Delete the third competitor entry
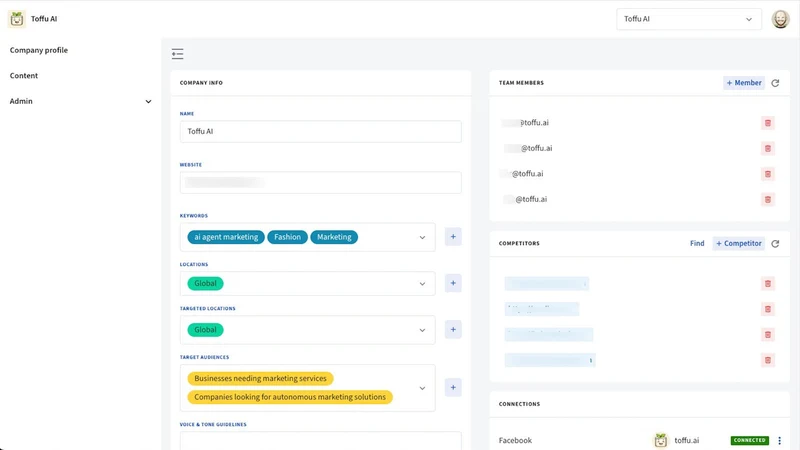This screenshot has width=800, height=450. pyautogui.click(x=767, y=335)
